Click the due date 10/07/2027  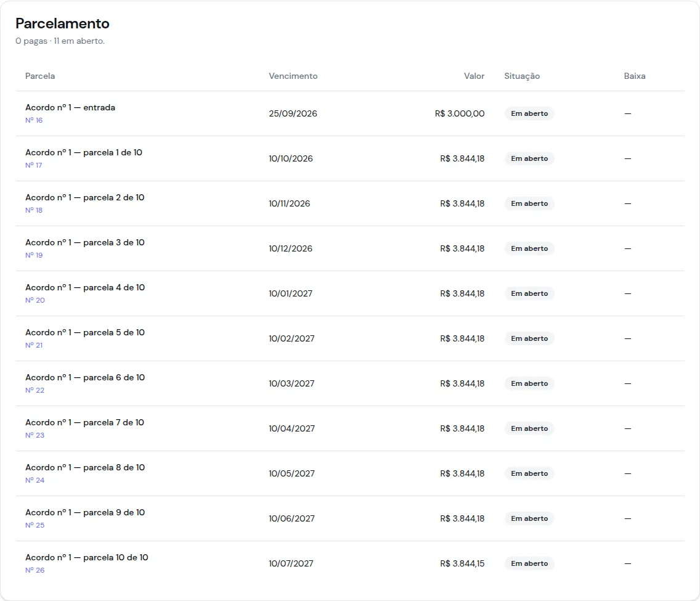[x=291, y=563]
